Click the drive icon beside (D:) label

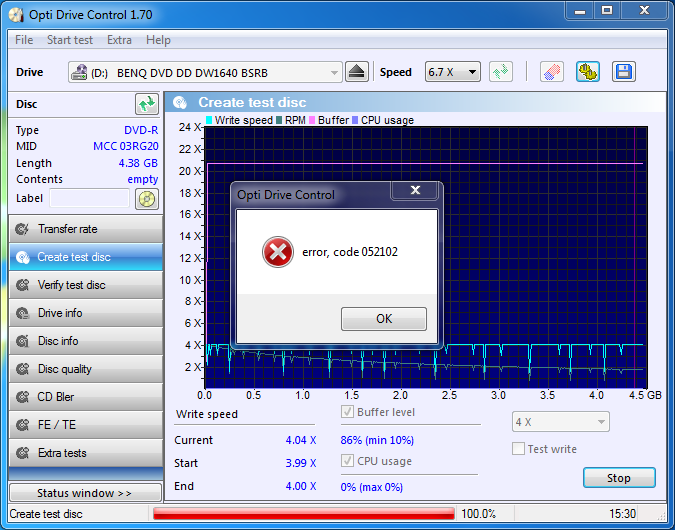79,72
